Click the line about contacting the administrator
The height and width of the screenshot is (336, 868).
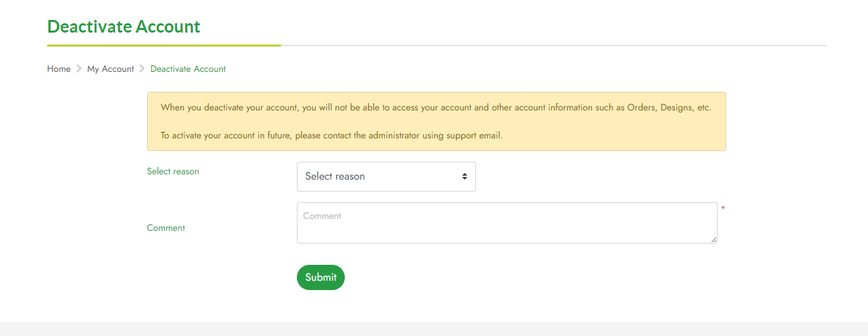point(331,136)
